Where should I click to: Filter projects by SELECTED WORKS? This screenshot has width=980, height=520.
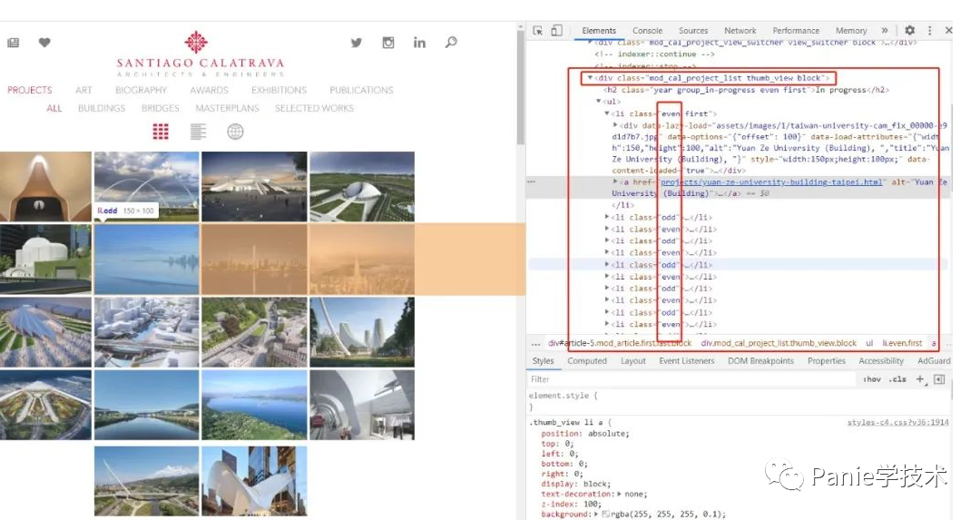click(314, 108)
